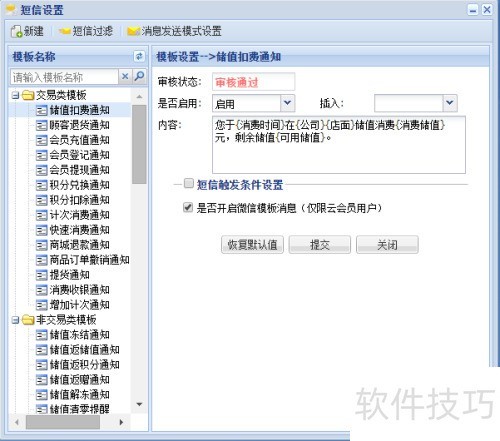Click the 提交 submit button
This screenshot has width=500, height=441.
coord(320,245)
